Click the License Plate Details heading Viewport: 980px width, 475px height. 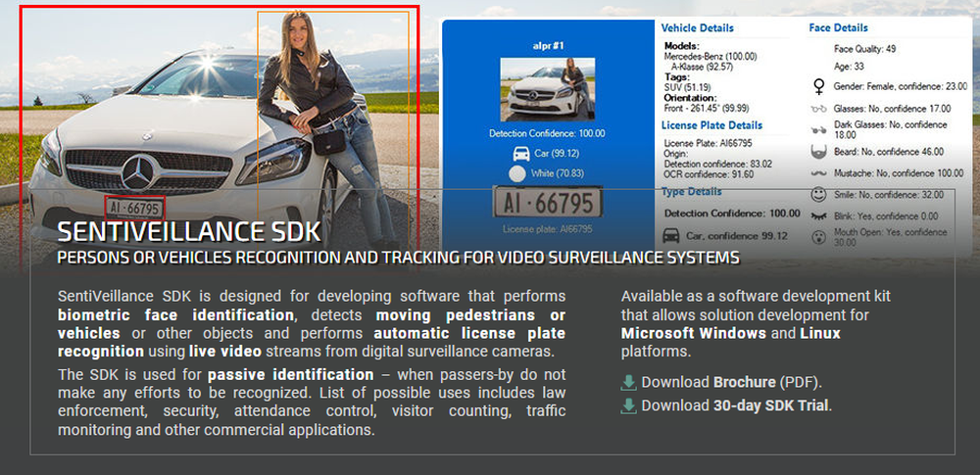click(711, 125)
